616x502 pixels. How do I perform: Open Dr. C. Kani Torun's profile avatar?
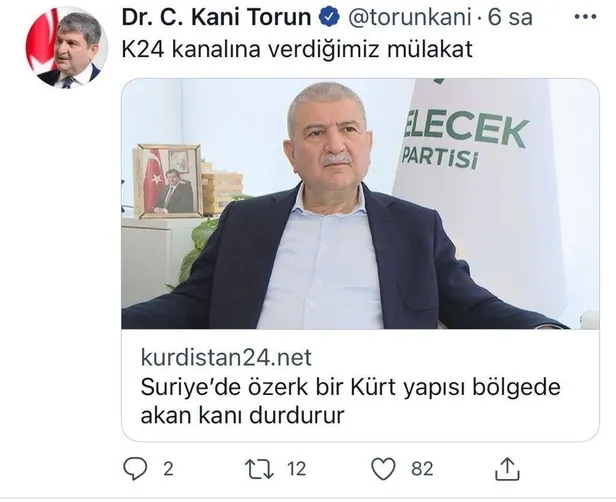coord(66,47)
